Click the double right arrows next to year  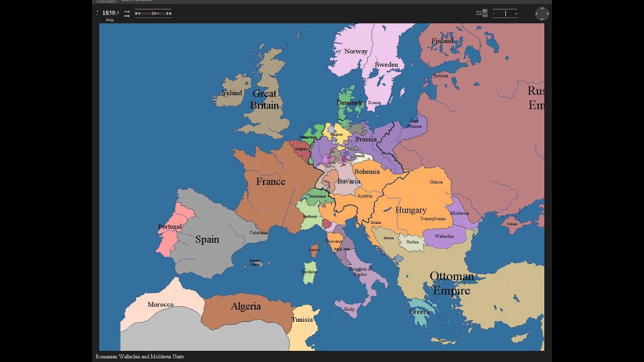[x=127, y=14]
